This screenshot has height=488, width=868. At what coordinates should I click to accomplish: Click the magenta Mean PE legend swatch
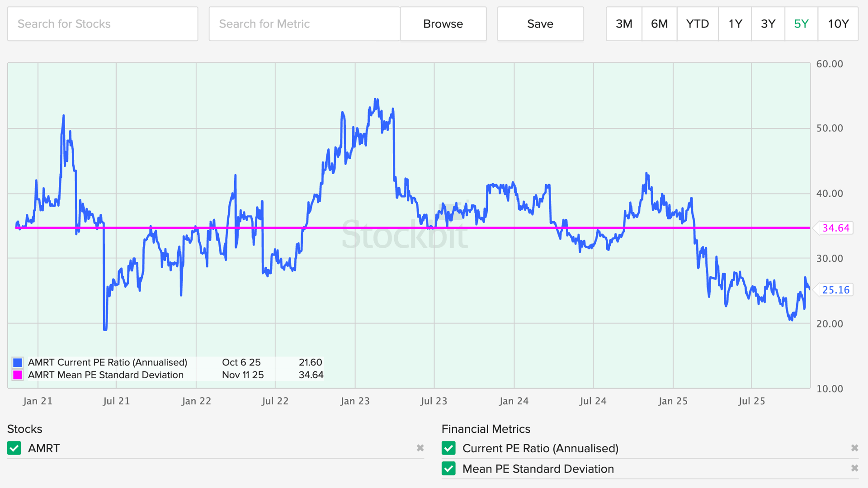pos(18,375)
